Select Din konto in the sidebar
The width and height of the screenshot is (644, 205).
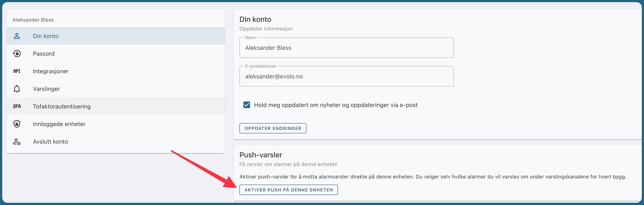tap(116, 36)
